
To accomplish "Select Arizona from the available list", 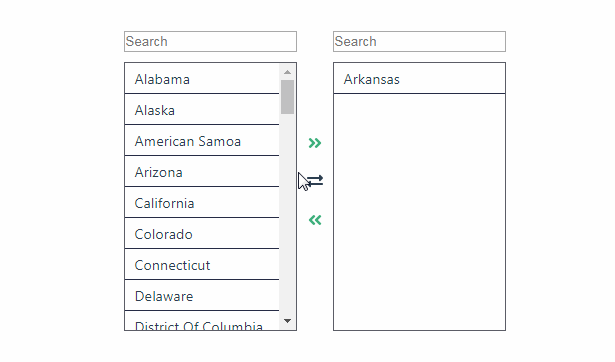I will [x=202, y=172].
